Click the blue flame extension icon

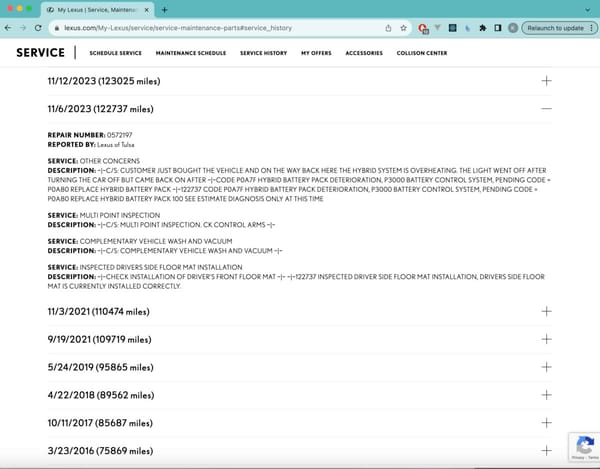click(x=467, y=28)
